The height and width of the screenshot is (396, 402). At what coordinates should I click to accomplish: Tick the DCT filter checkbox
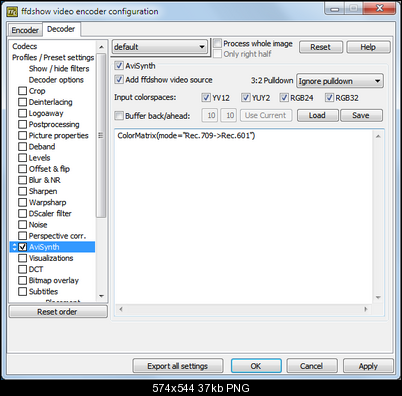coord(22,269)
